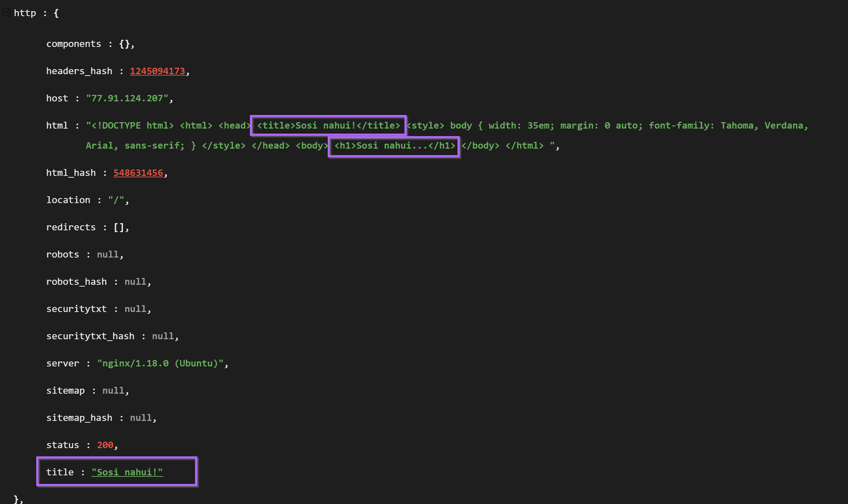Click the empty redirects array value

(x=119, y=227)
